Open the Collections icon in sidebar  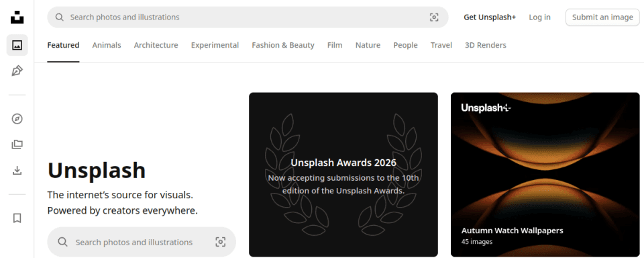point(17,144)
